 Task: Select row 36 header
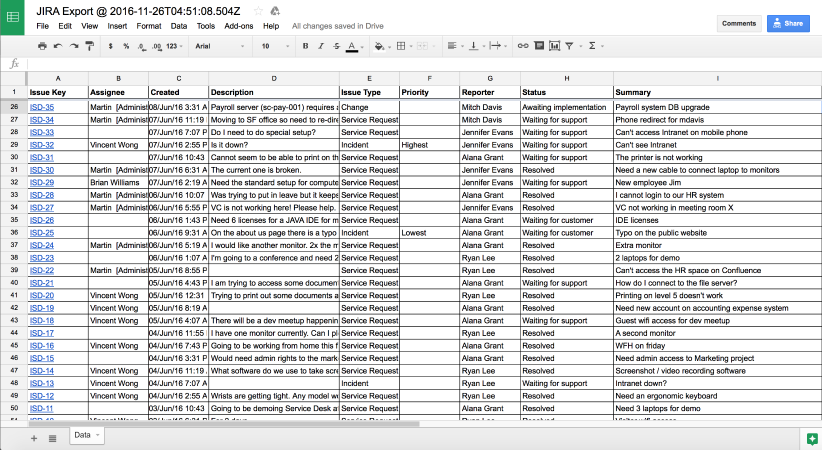[14, 232]
